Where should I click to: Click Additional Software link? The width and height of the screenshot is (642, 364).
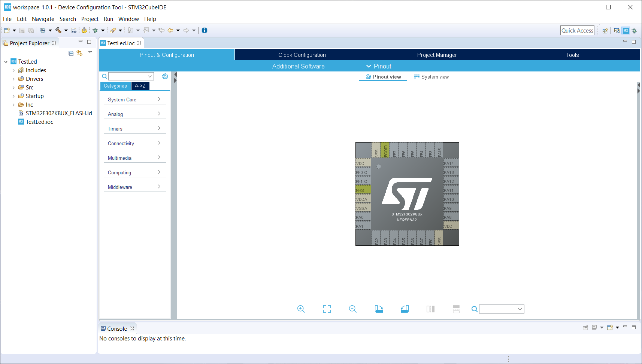click(x=298, y=66)
